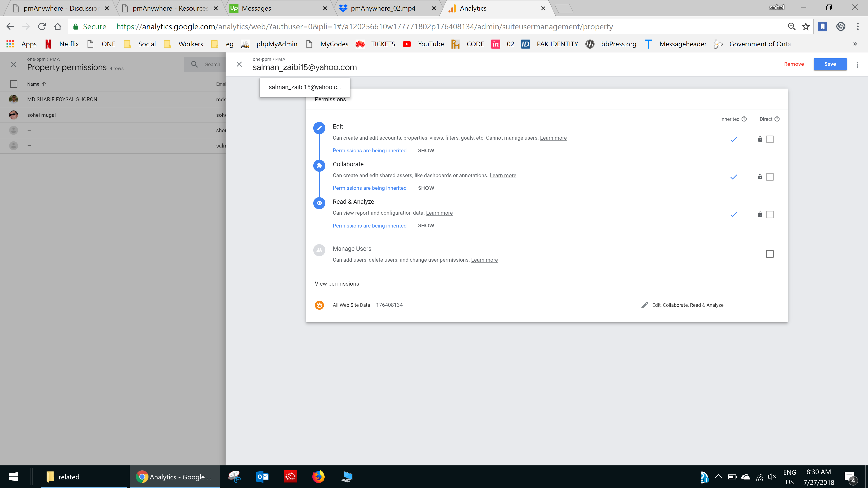Open the three-dot more options menu beside Save

click(x=857, y=64)
